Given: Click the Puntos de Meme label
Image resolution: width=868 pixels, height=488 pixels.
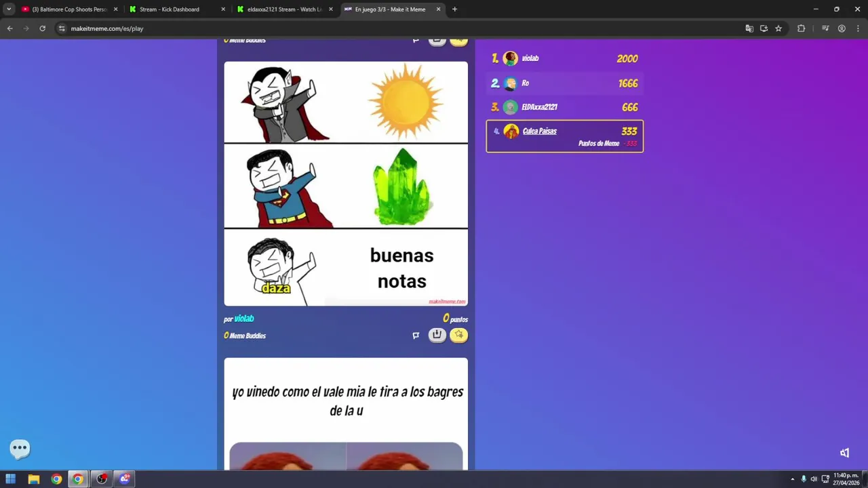Looking at the screenshot, I should 599,144.
